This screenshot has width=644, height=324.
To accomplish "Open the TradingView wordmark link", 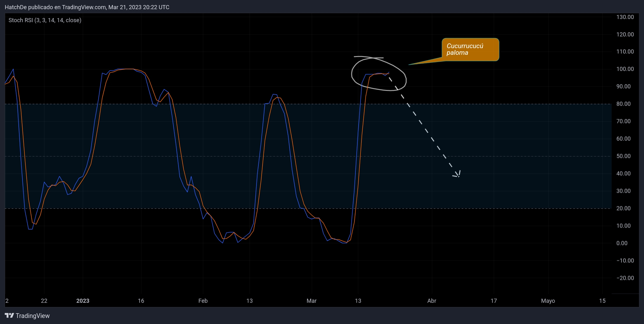I will pos(33,316).
